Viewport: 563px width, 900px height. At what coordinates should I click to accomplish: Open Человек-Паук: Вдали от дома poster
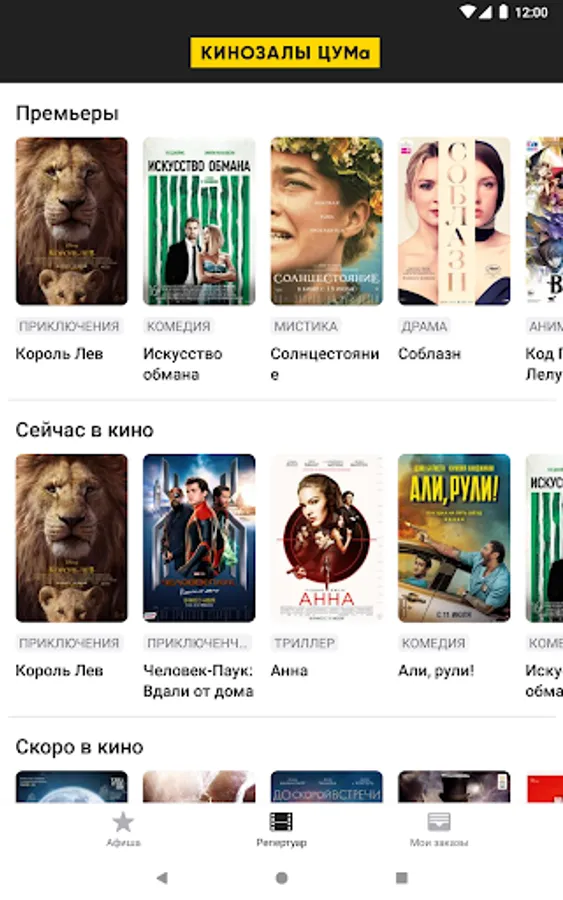(199, 538)
